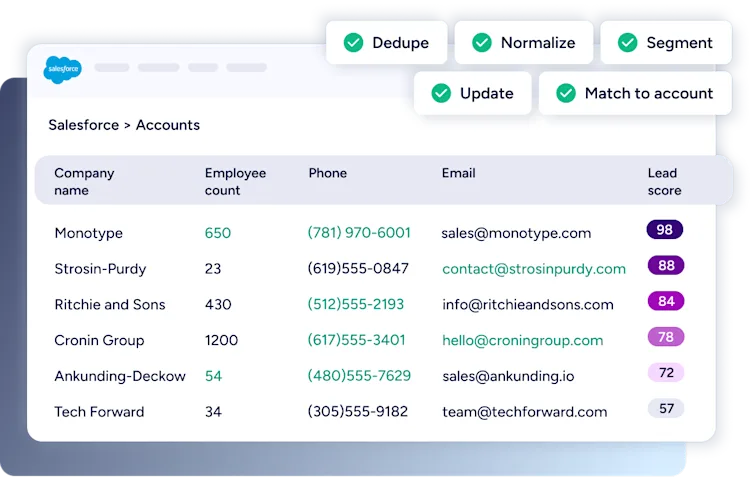Click phone number (480)555-7629
Viewport: 750px width, 500px height.
359,376
